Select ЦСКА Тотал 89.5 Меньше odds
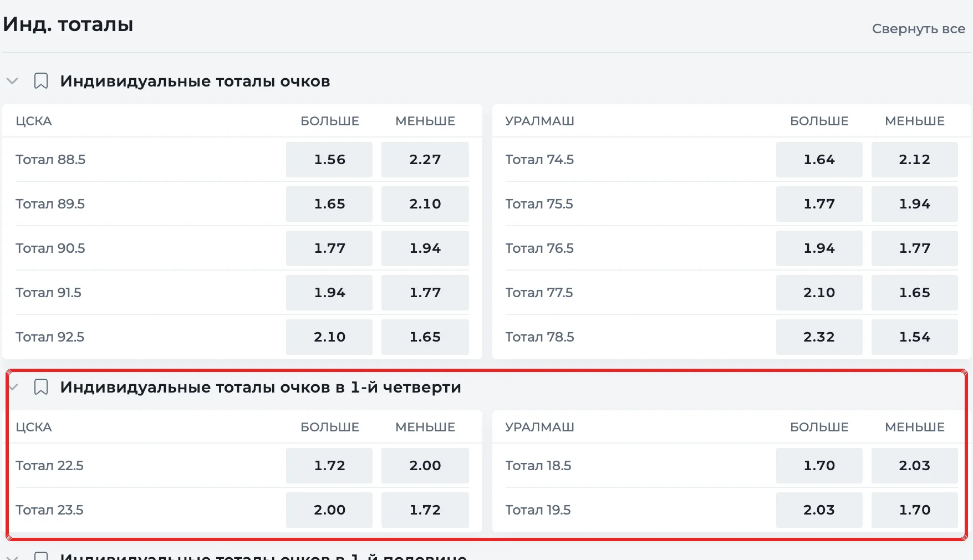 pos(425,204)
